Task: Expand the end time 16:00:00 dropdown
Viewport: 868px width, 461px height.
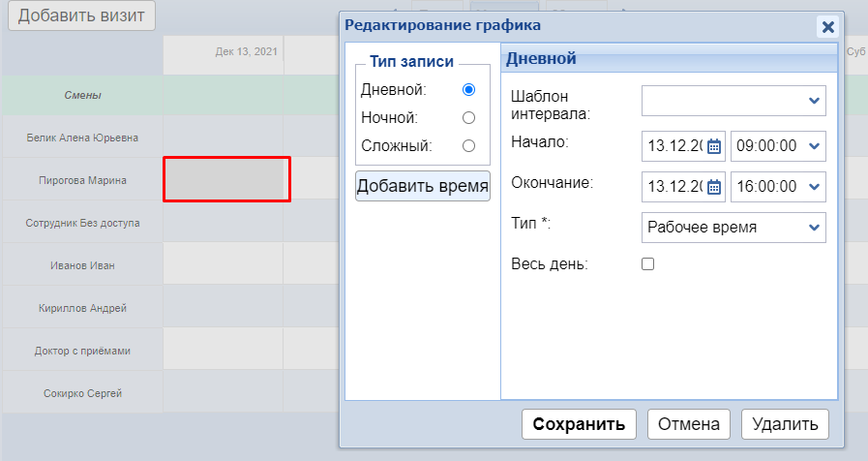Action: (x=778, y=187)
